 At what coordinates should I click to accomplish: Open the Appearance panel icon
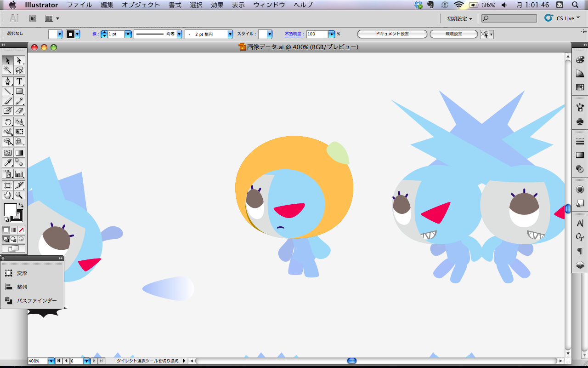(580, 190)
